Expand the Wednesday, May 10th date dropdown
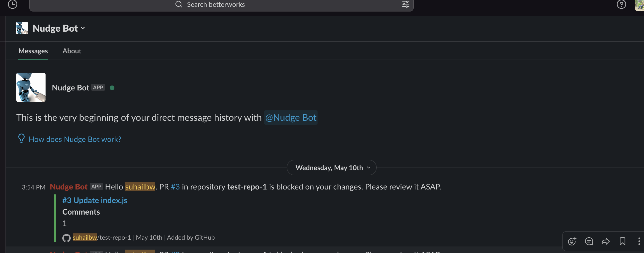 331,168
